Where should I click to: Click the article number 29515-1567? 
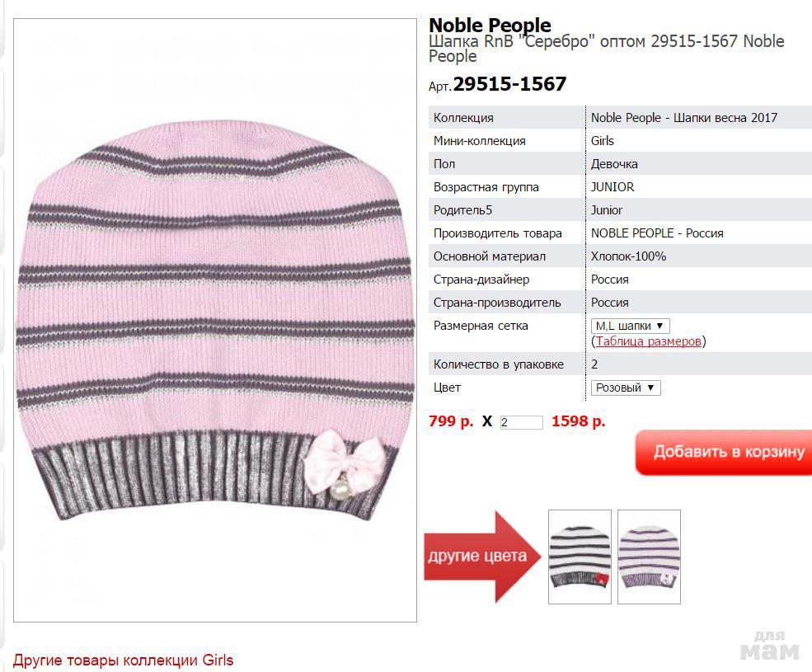tap(509, 84)
